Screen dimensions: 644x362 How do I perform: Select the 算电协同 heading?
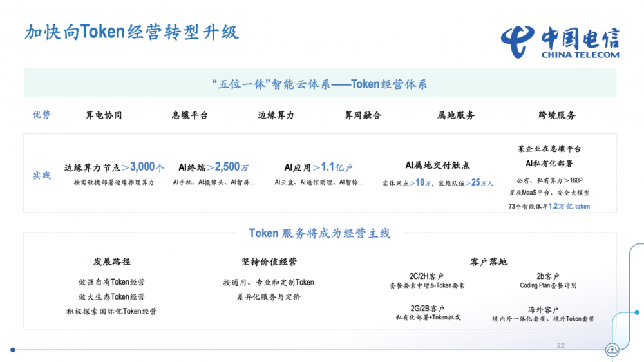(x=104, y=115)
